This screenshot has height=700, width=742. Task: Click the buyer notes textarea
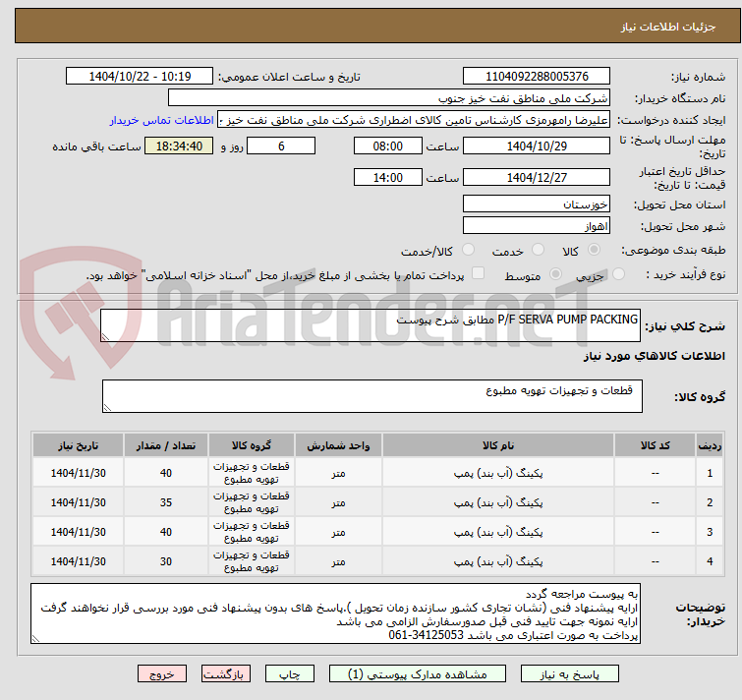tap(335, 613)
